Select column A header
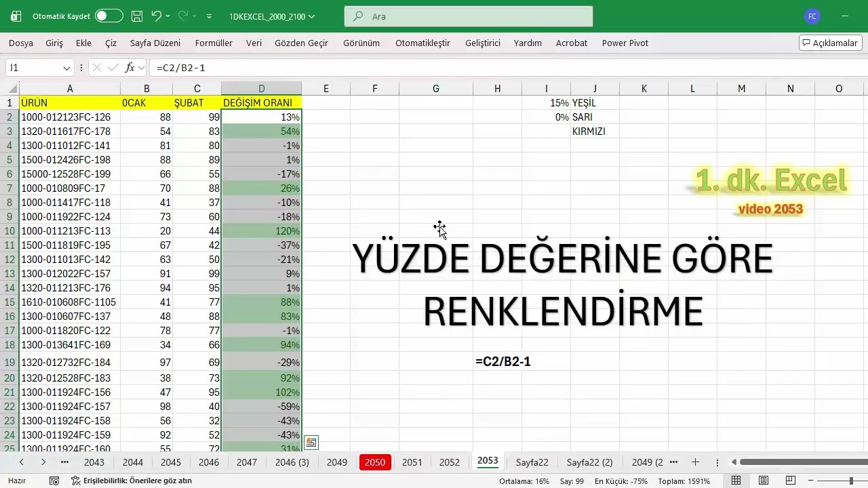The height and width of the screenshot is (488, 868). (x=70, y=89)
